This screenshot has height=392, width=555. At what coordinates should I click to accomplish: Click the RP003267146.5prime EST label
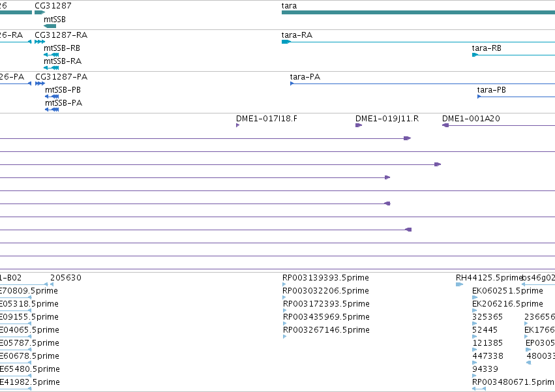(x=326, y=330)
